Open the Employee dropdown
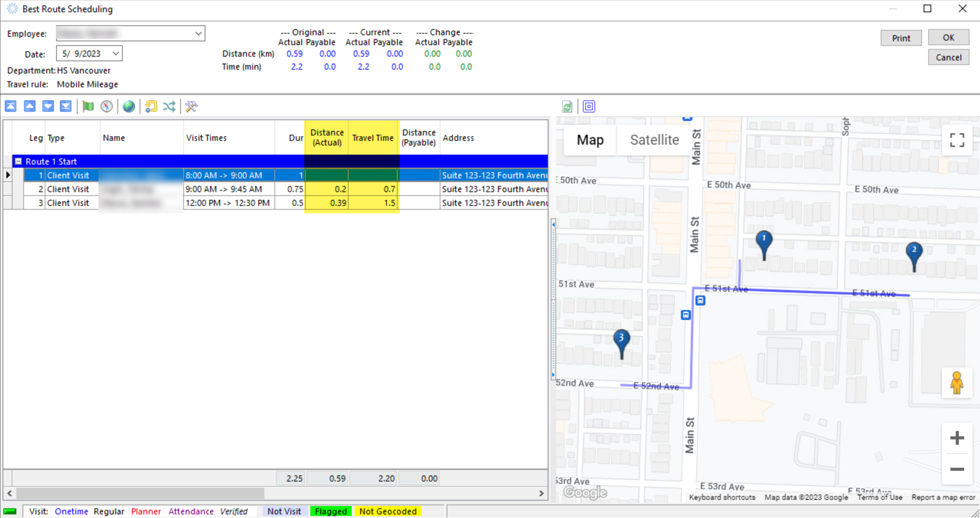Viewport: 980px width, 518px height. pyautogui.click(x=199, y=33)
